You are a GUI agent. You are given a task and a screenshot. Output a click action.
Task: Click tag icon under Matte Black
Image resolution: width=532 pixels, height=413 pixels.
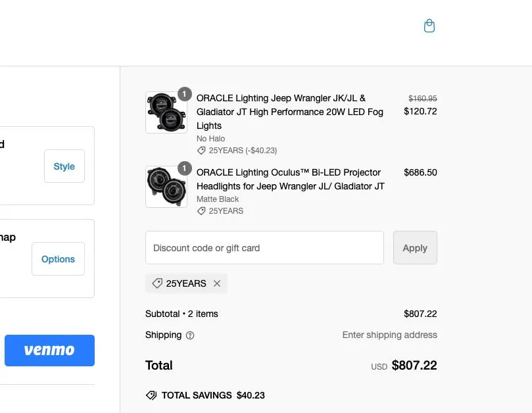click(201, 210)
